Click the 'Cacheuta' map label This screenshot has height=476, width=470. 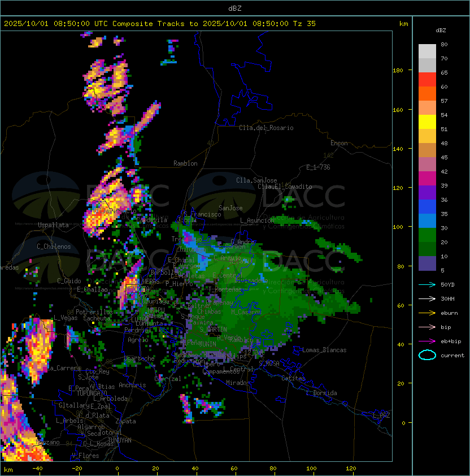(x=97, y=318)
